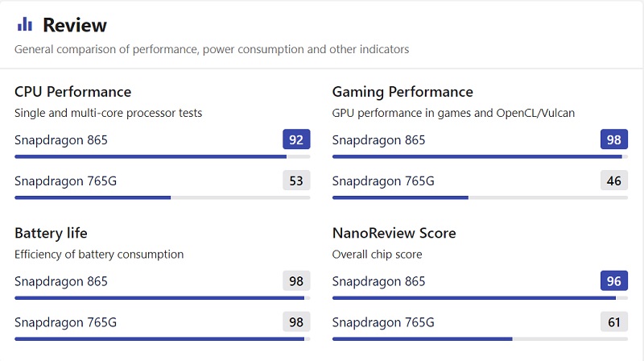Click Snapdragon 865 CPU performance progress bar
Screen dimensions: 644x361
tap(163, 156)
